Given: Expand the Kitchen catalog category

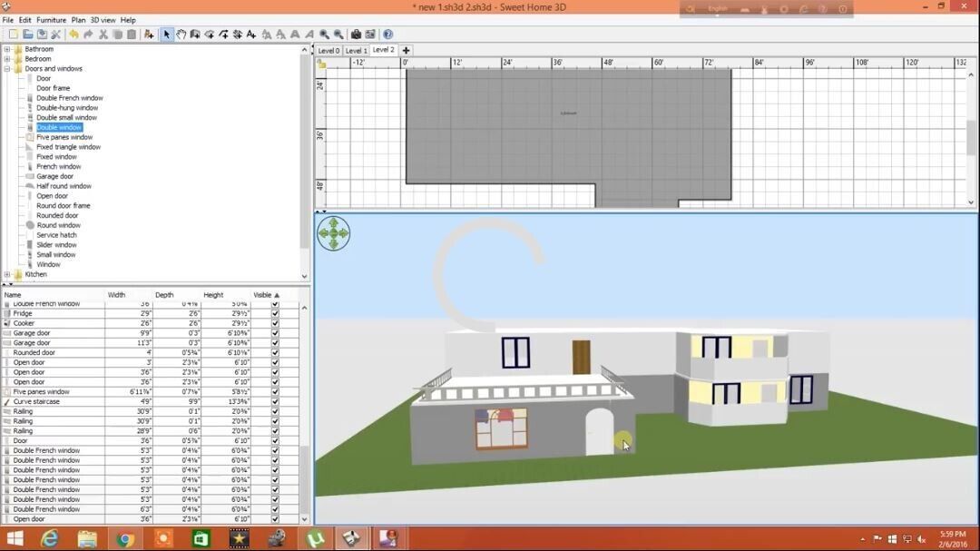Looking at the screenshot, I should pyautogui.click(x=7, y=274).
